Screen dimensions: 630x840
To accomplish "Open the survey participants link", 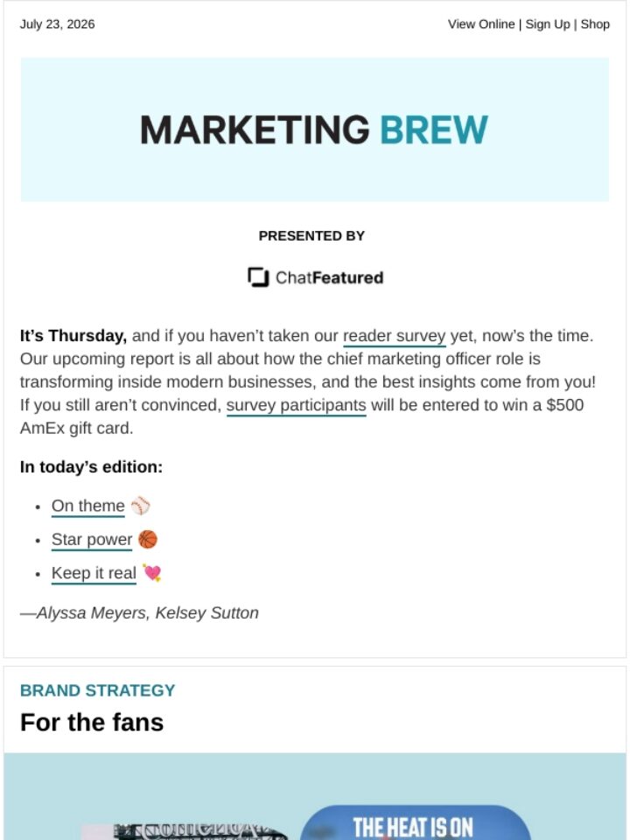I will pos(296,405).
